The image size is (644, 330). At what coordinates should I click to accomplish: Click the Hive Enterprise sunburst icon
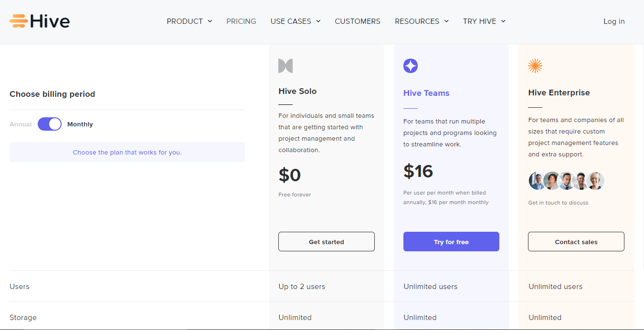coord(535,66)
